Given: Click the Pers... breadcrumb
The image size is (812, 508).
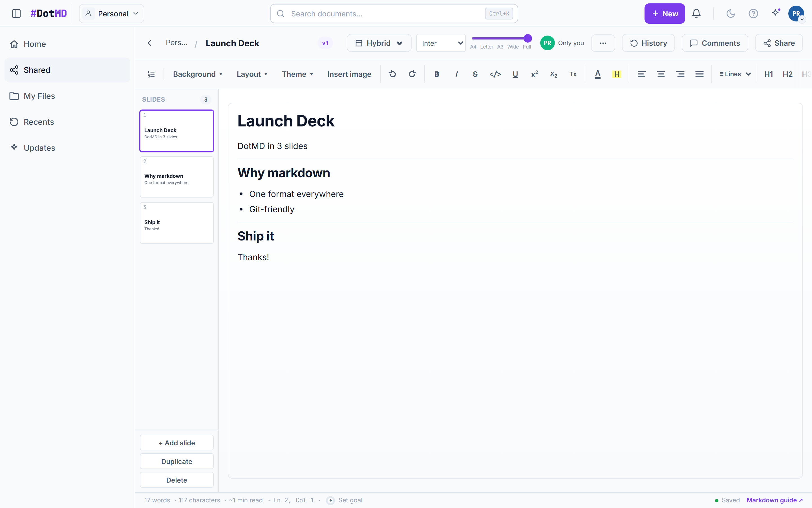Looking at the screenshot, I should pos(176,43).
